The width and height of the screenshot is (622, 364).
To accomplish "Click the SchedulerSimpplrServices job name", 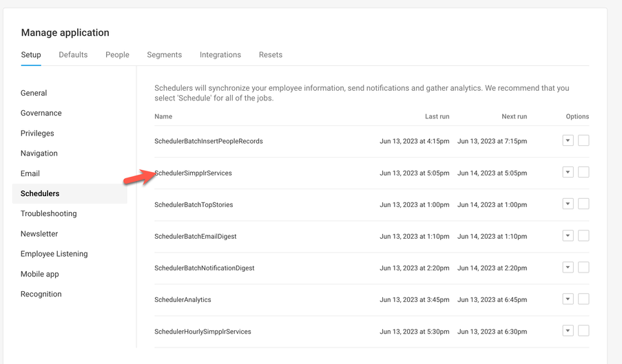I will click(194, 173).
